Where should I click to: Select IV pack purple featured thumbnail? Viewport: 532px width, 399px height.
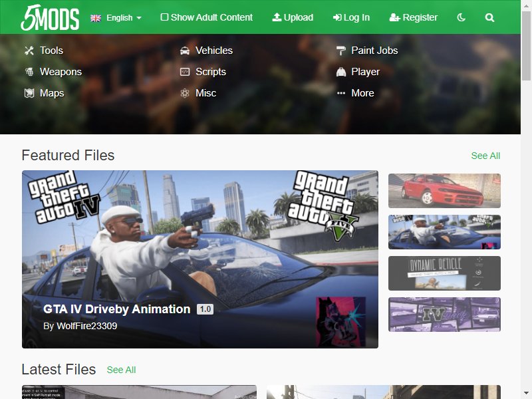444,315
